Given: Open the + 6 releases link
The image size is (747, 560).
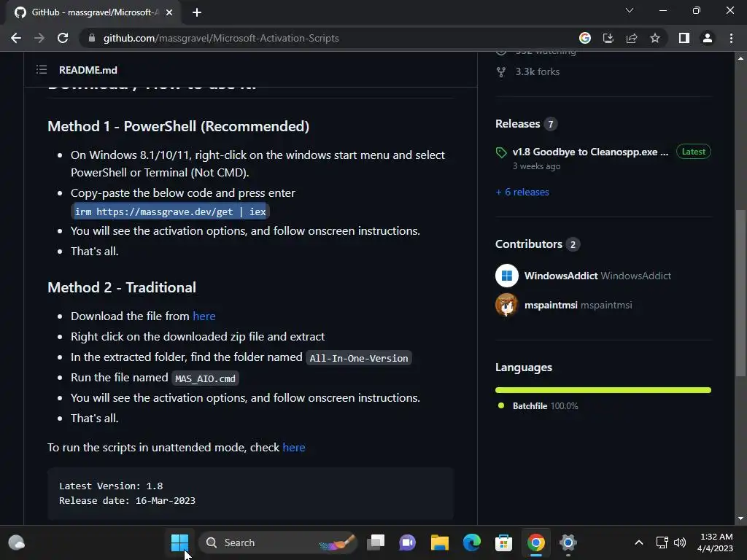Looking at the screenshot, I should pyautogui.click(x=522, y=192).
